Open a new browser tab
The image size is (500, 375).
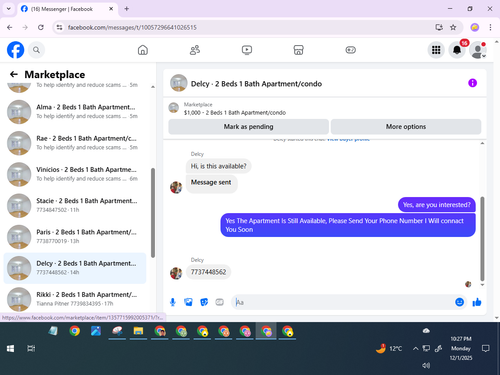[x=127, y=9]
